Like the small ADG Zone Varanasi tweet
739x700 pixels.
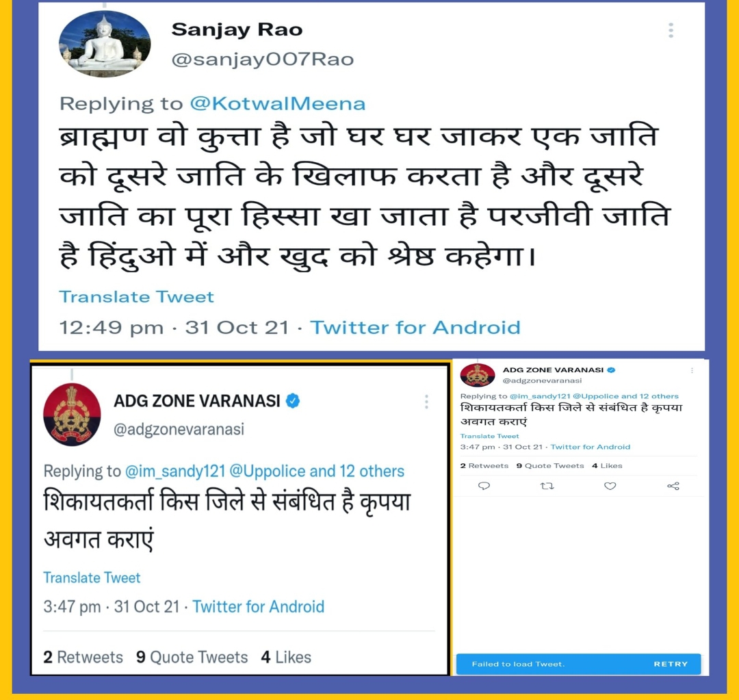[x=610, y=486]
